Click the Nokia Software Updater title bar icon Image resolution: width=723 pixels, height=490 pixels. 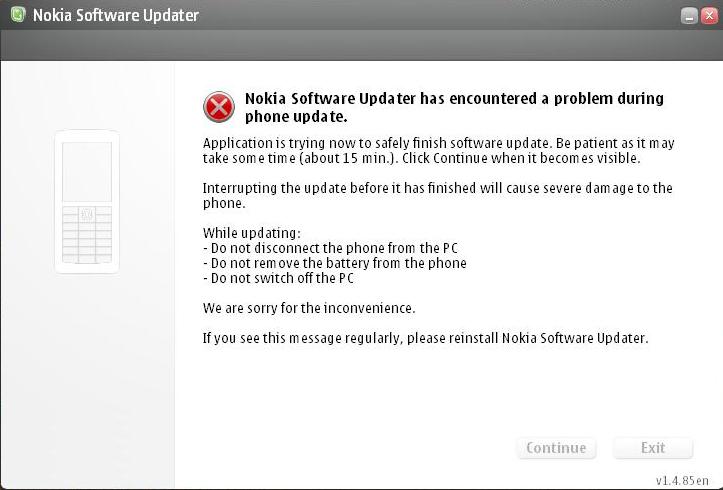tap(16, 15)
